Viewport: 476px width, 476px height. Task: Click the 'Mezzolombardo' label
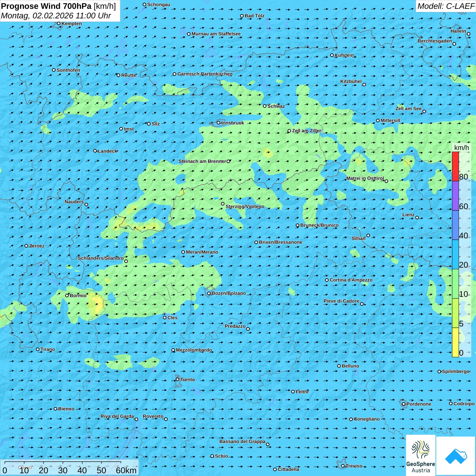[x=194, y=350]
